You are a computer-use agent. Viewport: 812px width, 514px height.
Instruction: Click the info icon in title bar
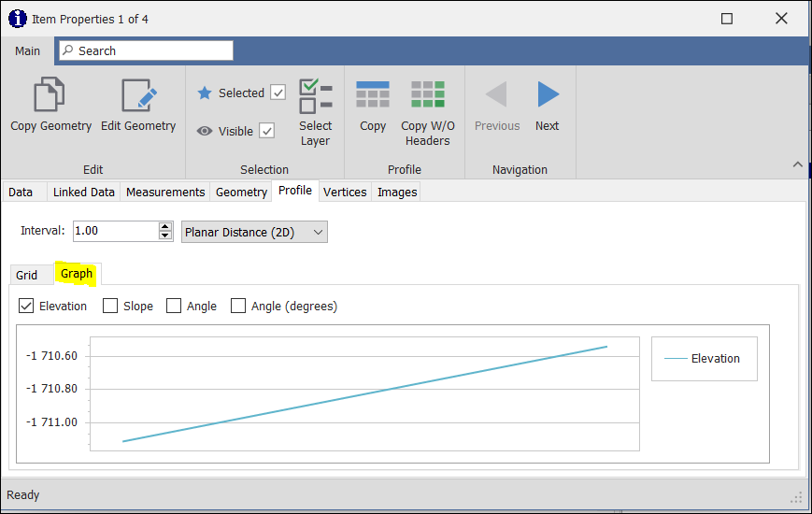[18, 19]
